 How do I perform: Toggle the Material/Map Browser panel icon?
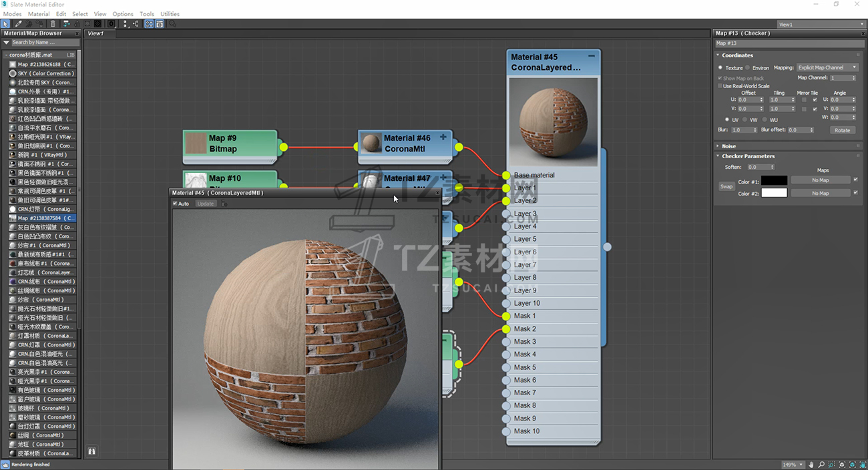[149, 24]
